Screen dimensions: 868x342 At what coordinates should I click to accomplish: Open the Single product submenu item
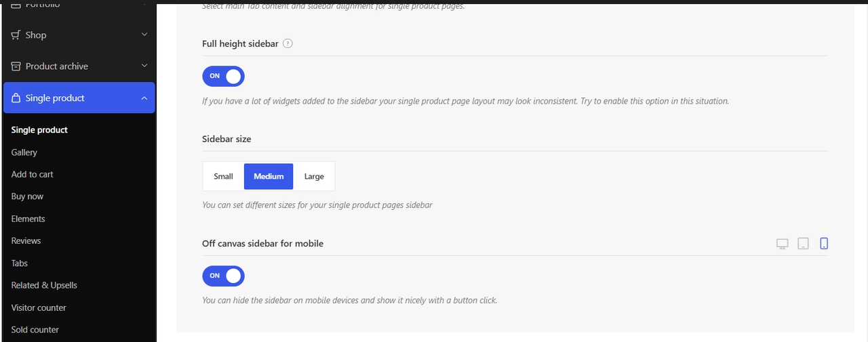point(39,129)
